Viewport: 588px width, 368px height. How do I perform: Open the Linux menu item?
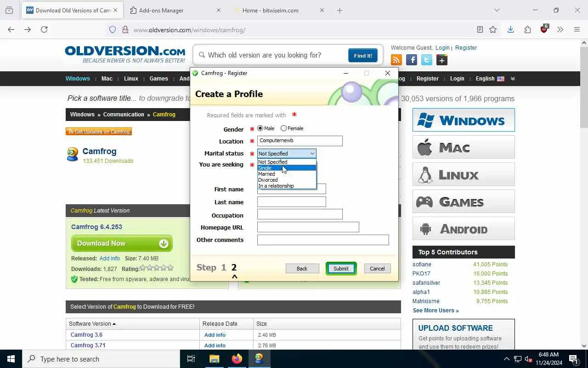[x=131, y=78]
